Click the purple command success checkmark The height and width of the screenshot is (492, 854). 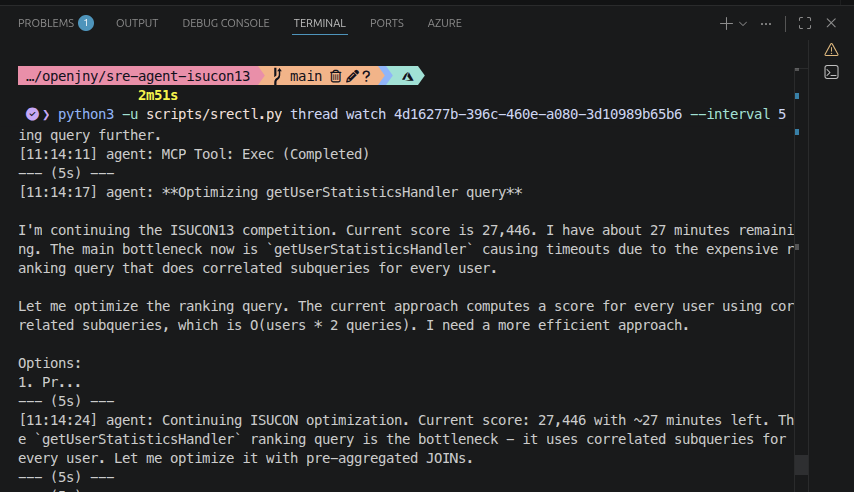32,114
